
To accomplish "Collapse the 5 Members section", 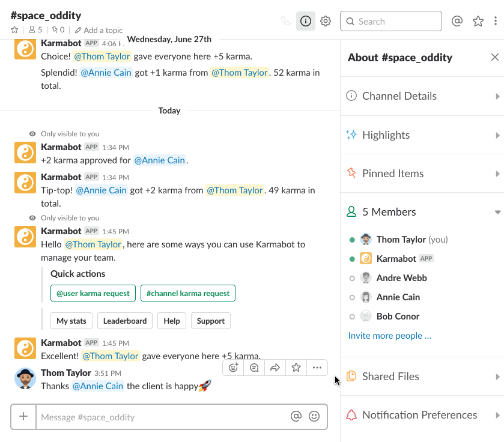I will point(497,211).
